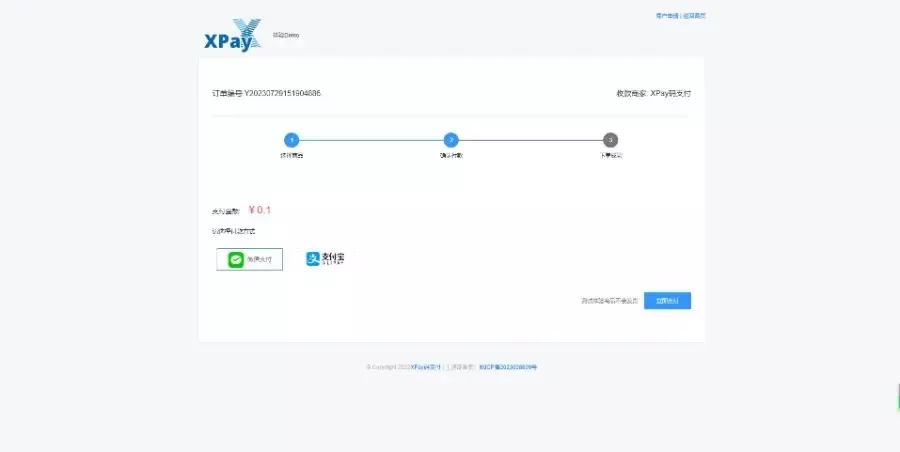Open the return home link at top right
Viewport: 900px width, 452px height.
point(695,16)
